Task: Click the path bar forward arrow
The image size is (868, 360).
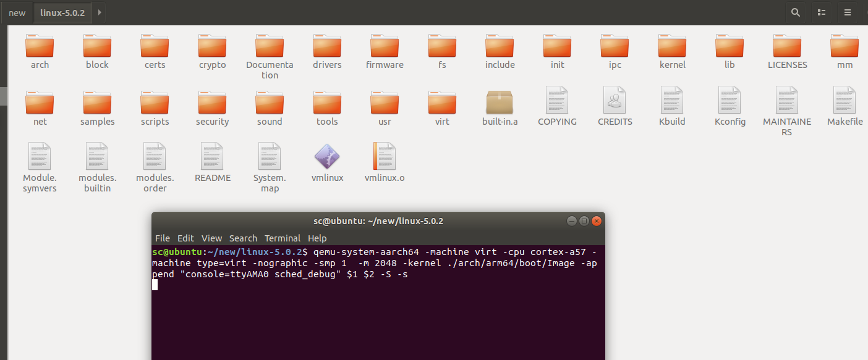Action: tap(100, 12)
